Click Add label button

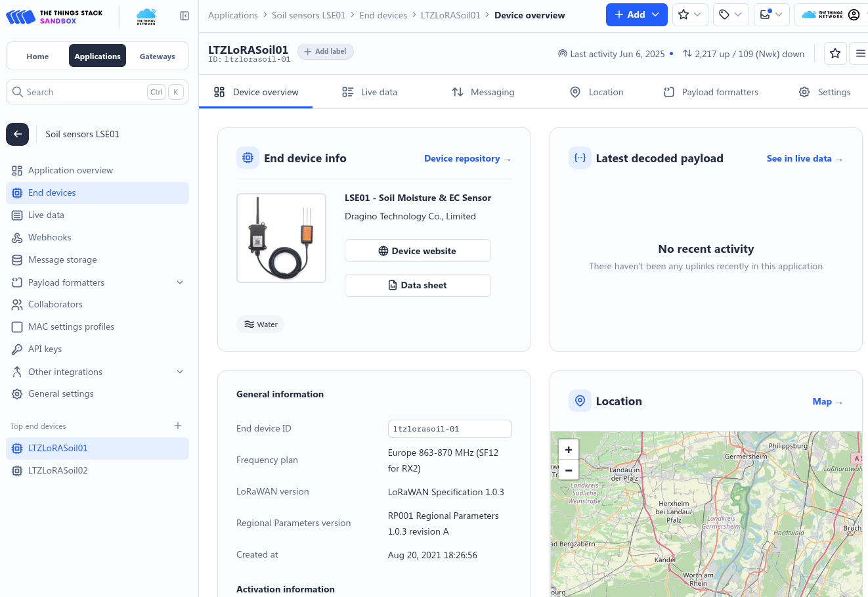pos(326,52)
